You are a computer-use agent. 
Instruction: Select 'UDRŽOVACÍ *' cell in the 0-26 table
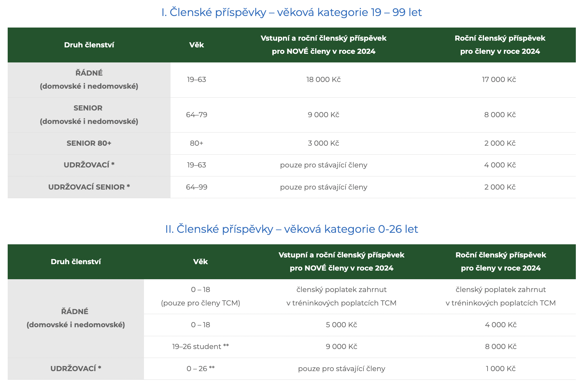point(76,369)
